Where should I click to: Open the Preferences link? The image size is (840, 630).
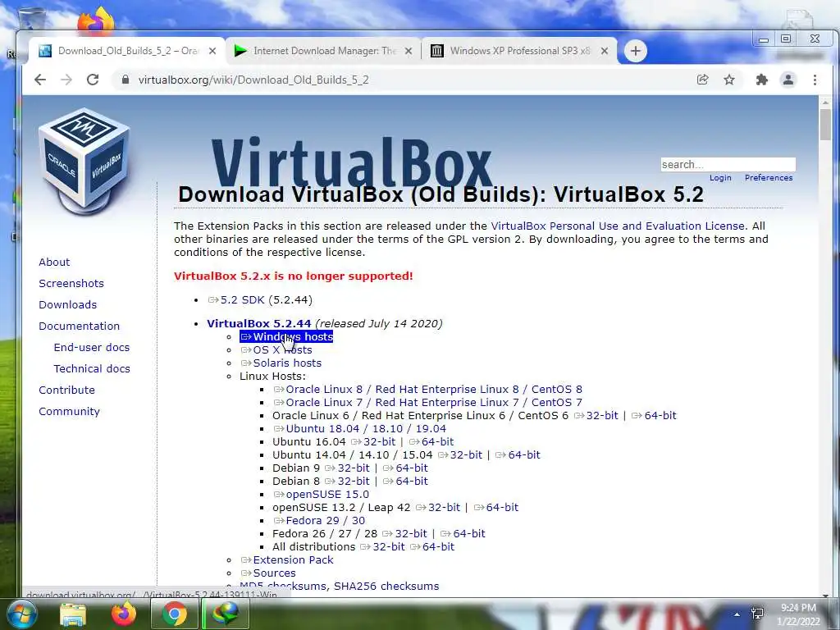[x=768, y=178]
